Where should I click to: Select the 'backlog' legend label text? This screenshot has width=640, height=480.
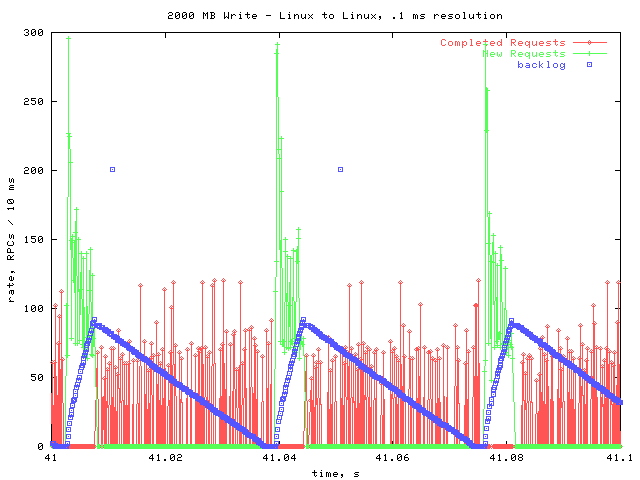pyautogui.click(x=541, y=65)
